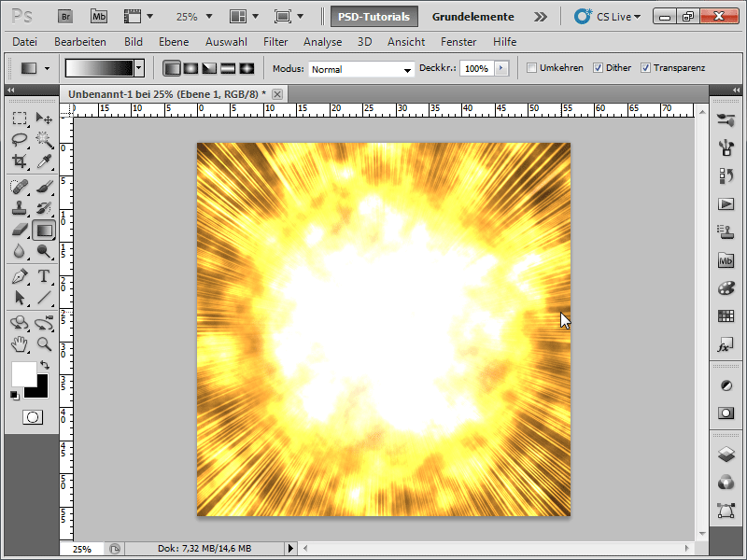
Task: Open the Paths panel icon
Action: click(x=726, y=511)
